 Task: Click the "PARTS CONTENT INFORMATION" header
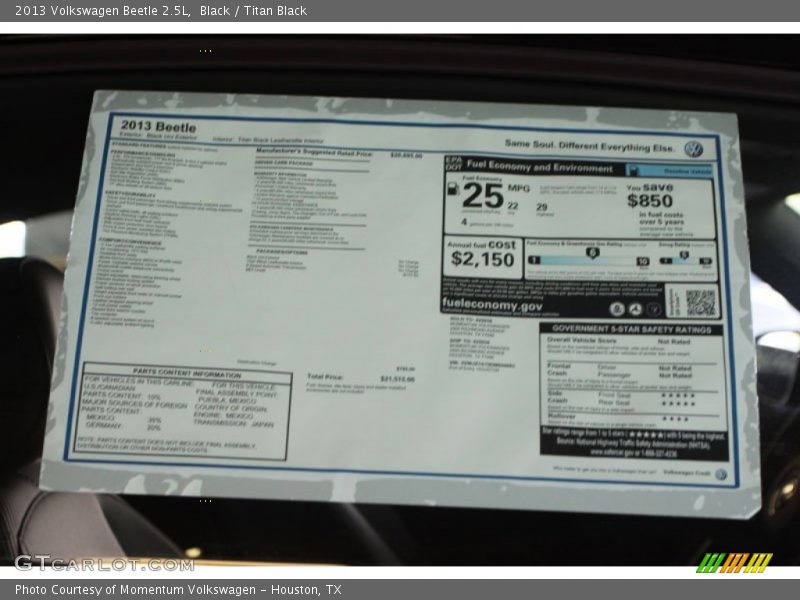187,372
